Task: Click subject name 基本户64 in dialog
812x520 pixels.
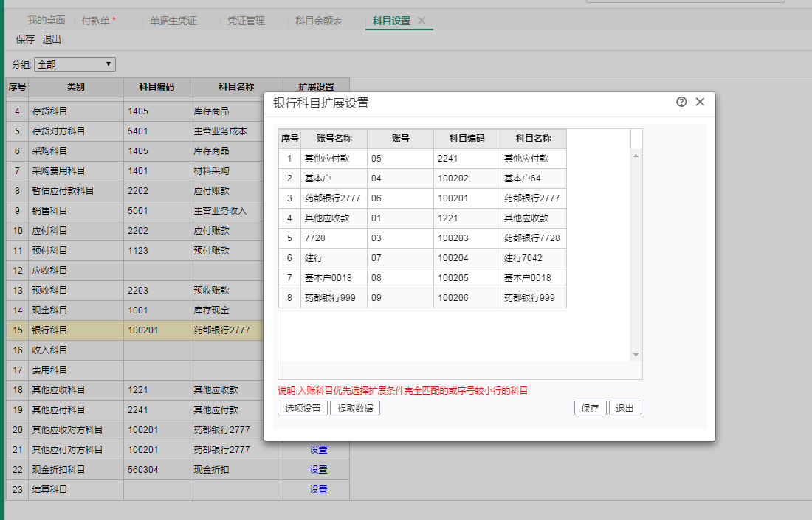Action: 533,178
